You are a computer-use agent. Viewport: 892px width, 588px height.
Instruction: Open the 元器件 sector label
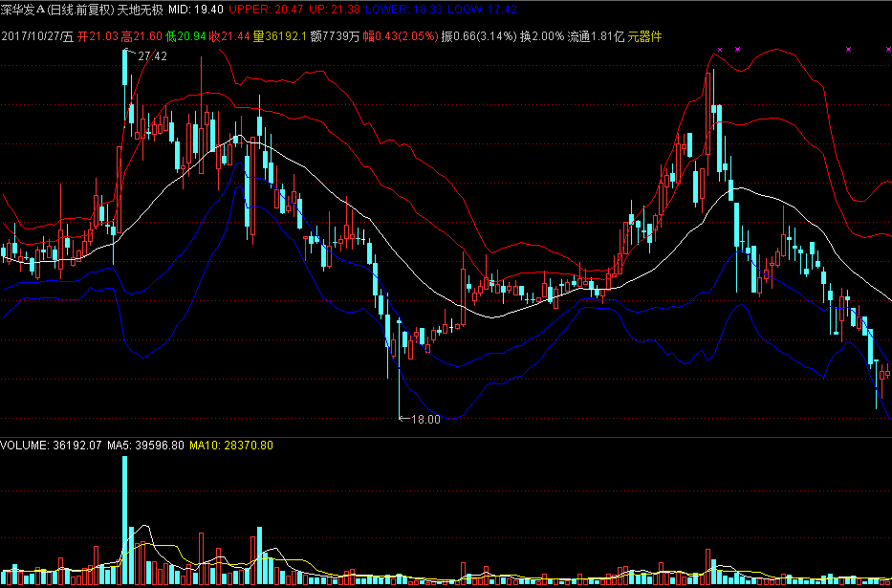tap(645, 37)
